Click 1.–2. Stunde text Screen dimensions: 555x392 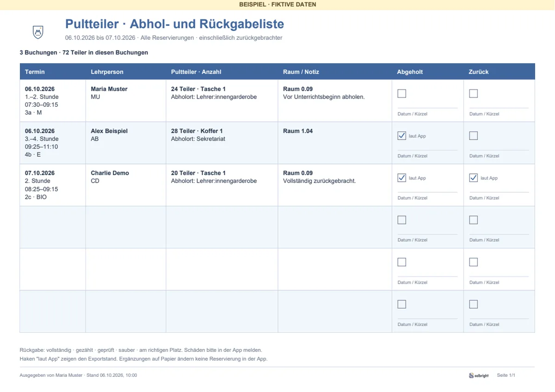tap(42, 97)
